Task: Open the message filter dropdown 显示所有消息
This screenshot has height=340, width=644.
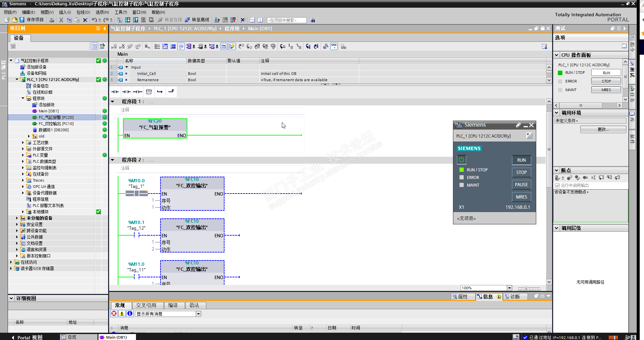Action: pos(198,314)
